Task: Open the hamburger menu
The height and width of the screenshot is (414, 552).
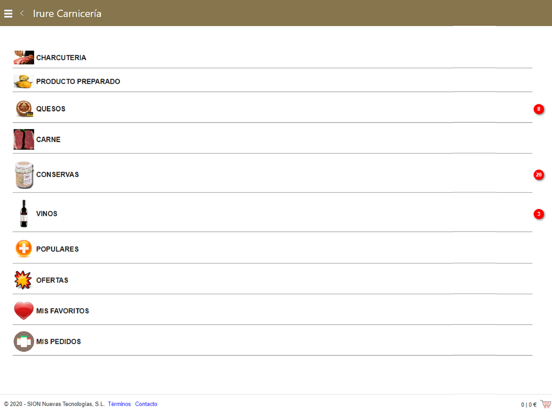Action: (x=8, y=13)
